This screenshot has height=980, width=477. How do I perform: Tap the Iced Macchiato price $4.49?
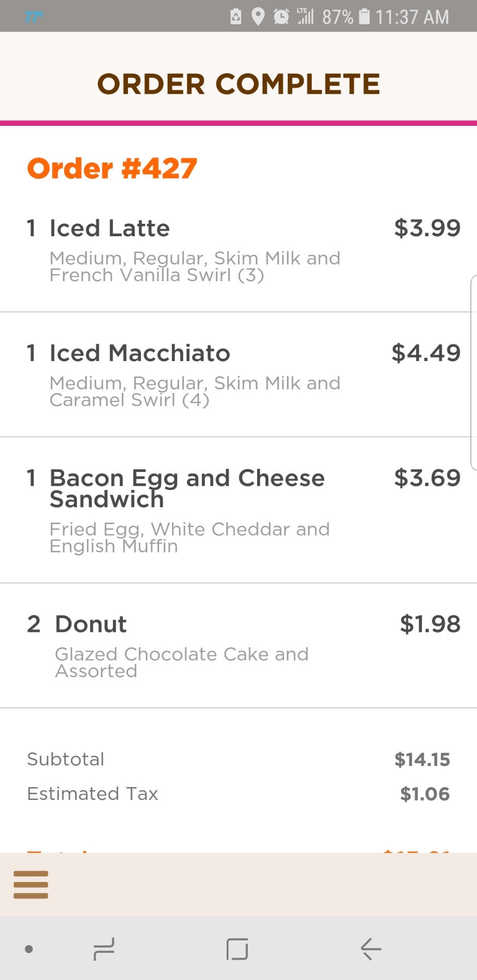[426, 353]
